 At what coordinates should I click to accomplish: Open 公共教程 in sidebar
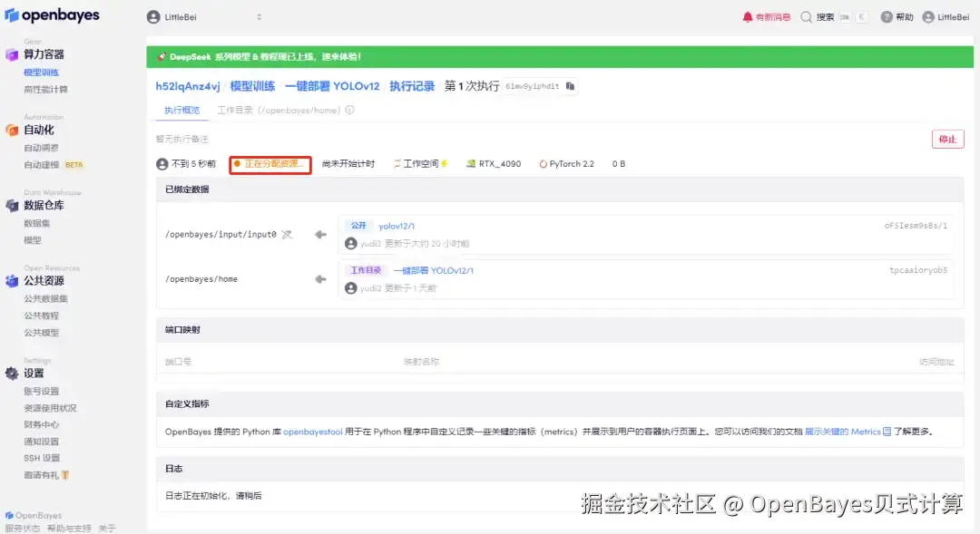click(x=41, y=316)
